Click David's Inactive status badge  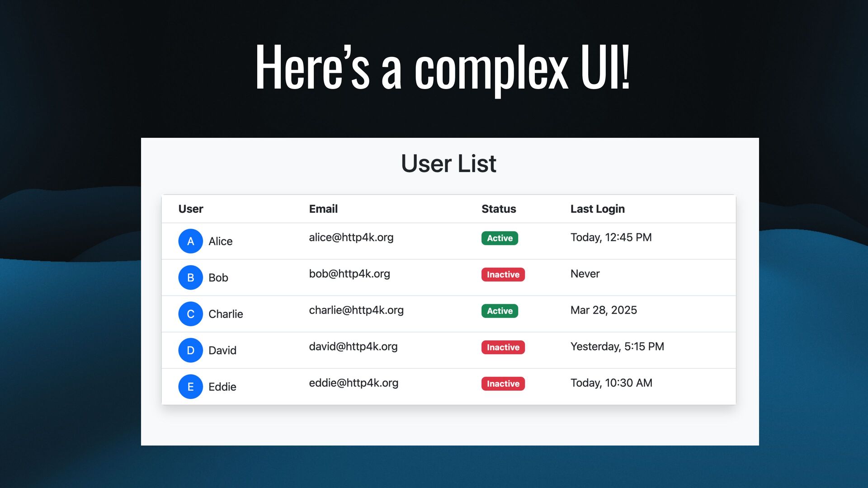tap(503, 347)
